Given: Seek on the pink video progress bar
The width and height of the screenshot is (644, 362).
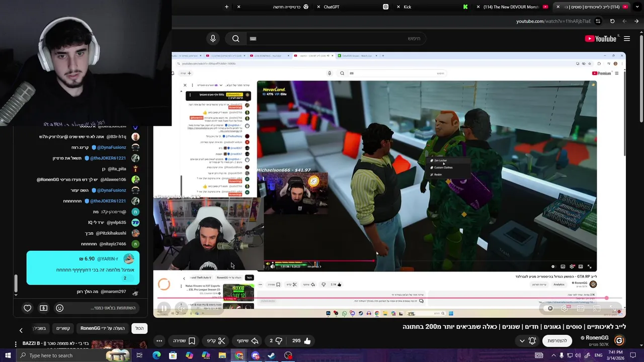Looking at the screenshot, I should (x=389, y=298).
